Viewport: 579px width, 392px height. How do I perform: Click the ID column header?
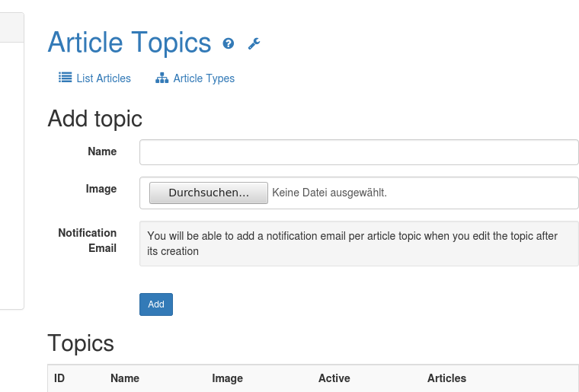(59, 378)
